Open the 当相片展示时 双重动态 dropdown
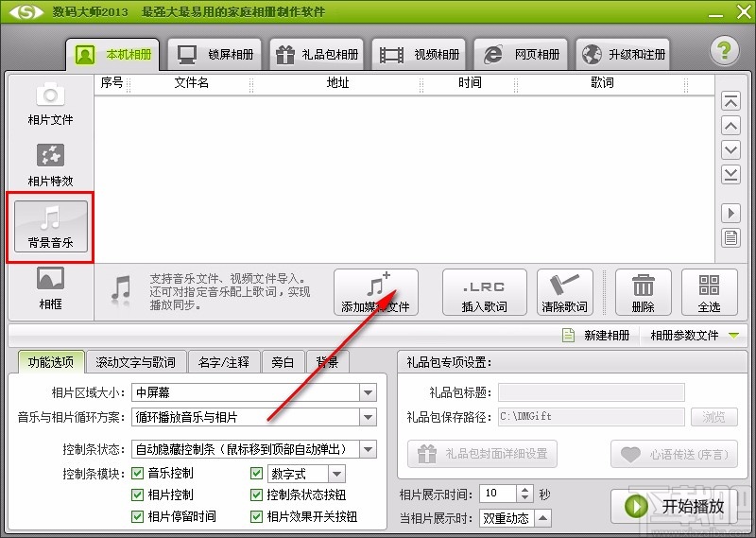 click(515, 518)
